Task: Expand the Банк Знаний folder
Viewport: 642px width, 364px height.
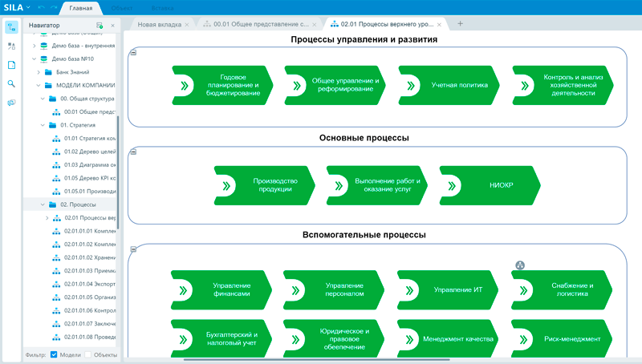Action: (37, 72)
